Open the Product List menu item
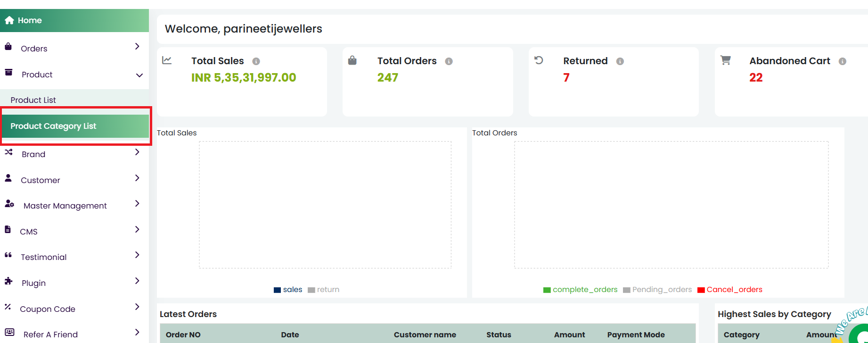Image resolution: width=868 pixels, height=343 pixels. coord(33,100)
